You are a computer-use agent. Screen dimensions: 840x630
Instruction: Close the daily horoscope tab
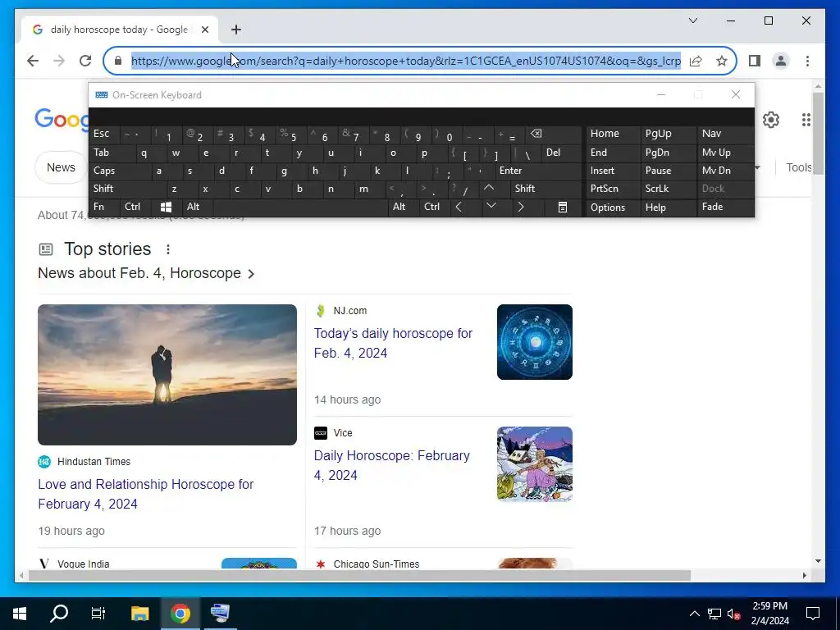pos(204,30)
